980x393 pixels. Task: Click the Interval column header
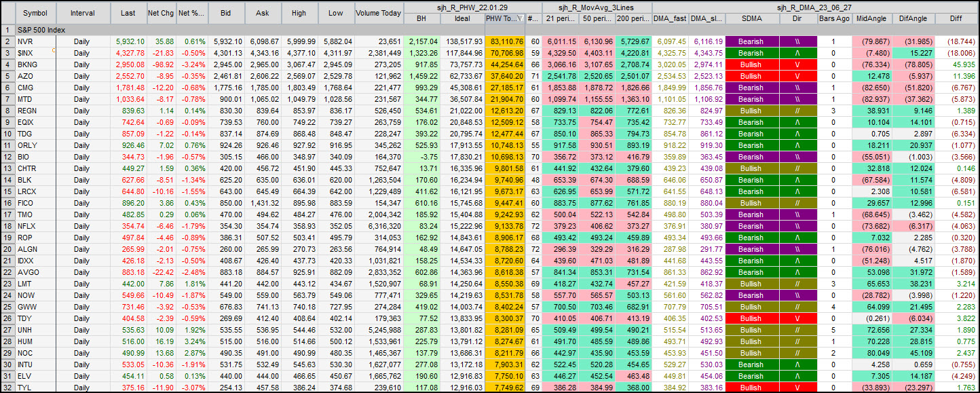[83, 13]
